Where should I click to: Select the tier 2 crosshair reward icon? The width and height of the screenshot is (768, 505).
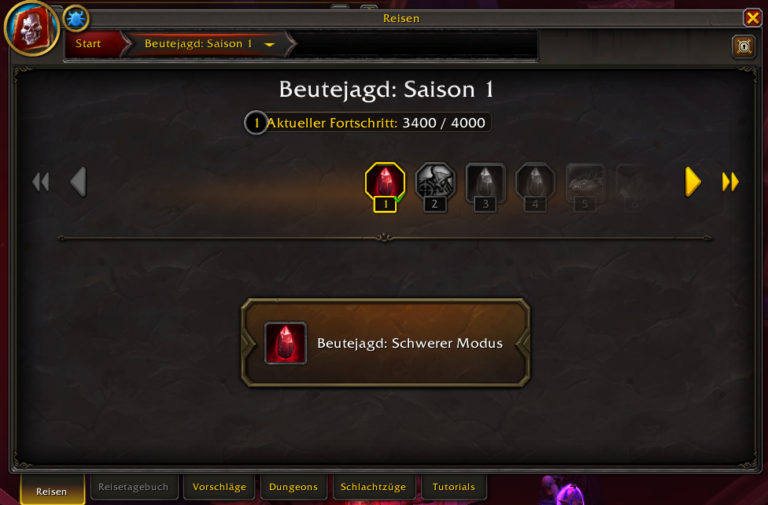(435, 182)
